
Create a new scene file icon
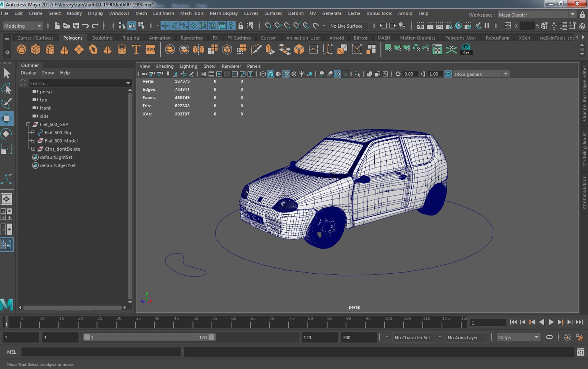coord(57,26)
